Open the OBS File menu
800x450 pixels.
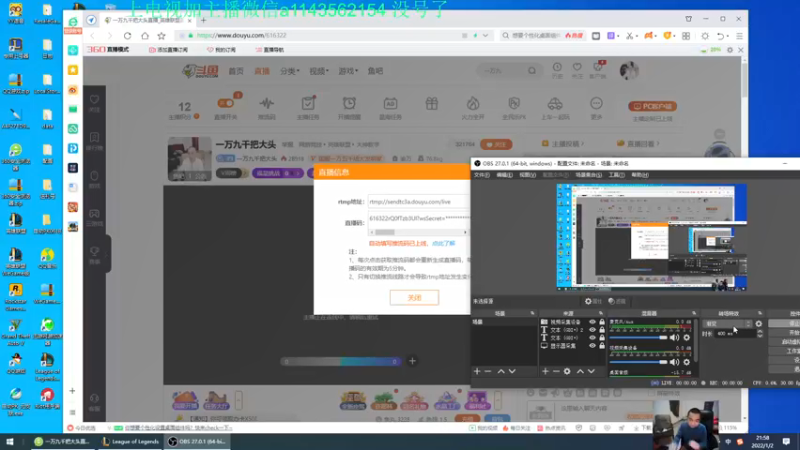pos(482,175)
